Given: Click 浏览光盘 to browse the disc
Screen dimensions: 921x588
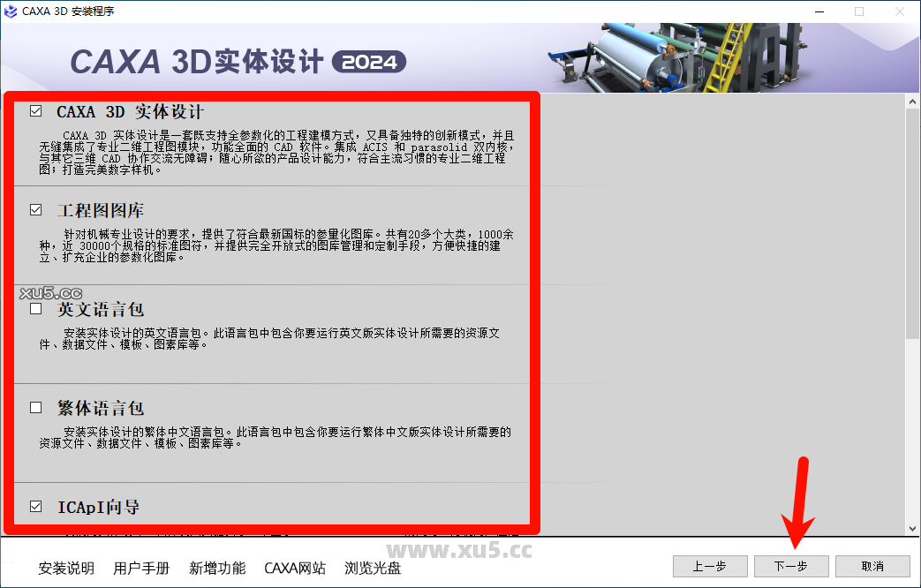Looking at the screenshot, I should (x=372, y=569).
